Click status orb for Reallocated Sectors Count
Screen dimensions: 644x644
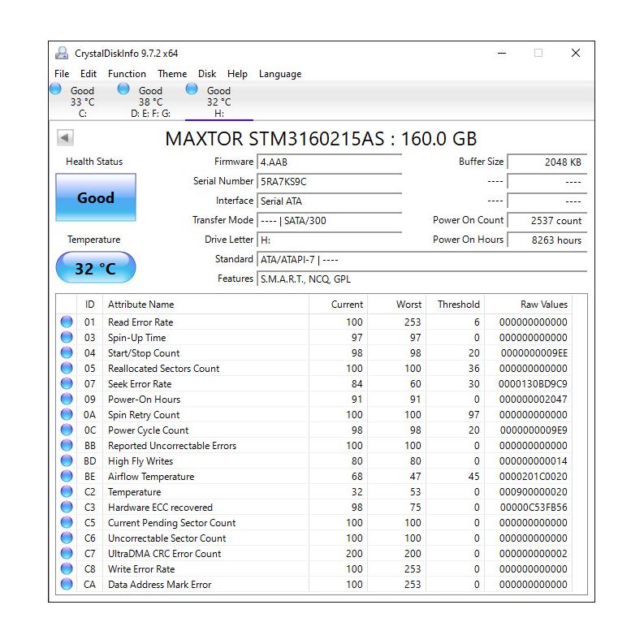67,369
